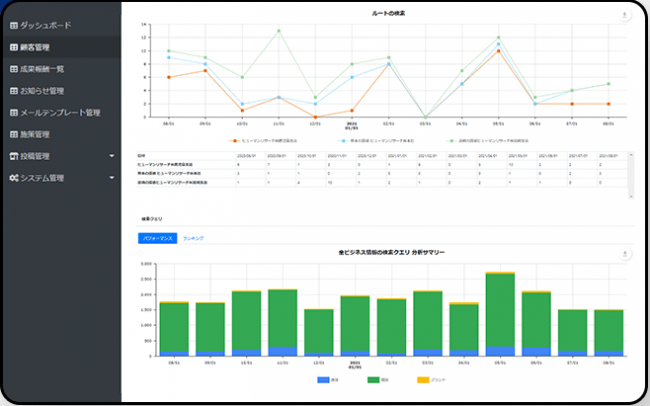Click the third data row label in table
650x406 pixels.
pyautogui.click(x=172, y=182)
